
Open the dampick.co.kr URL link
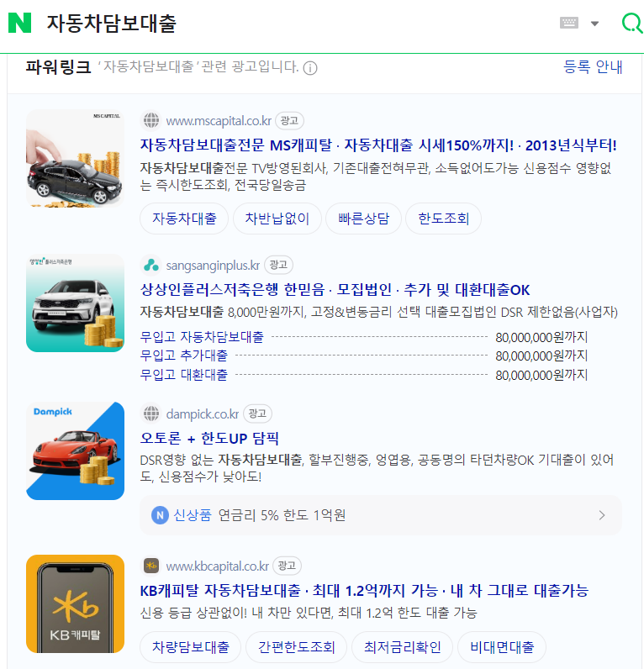203,414
